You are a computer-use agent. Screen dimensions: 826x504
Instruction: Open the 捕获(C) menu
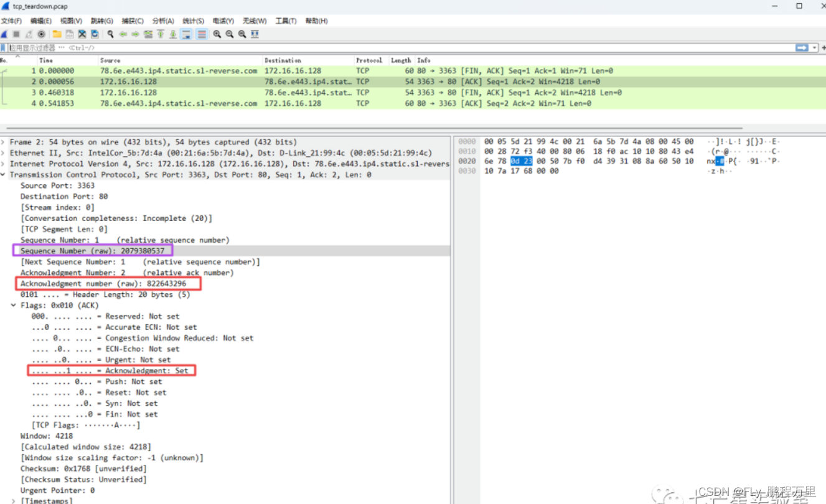coord(133,21)
